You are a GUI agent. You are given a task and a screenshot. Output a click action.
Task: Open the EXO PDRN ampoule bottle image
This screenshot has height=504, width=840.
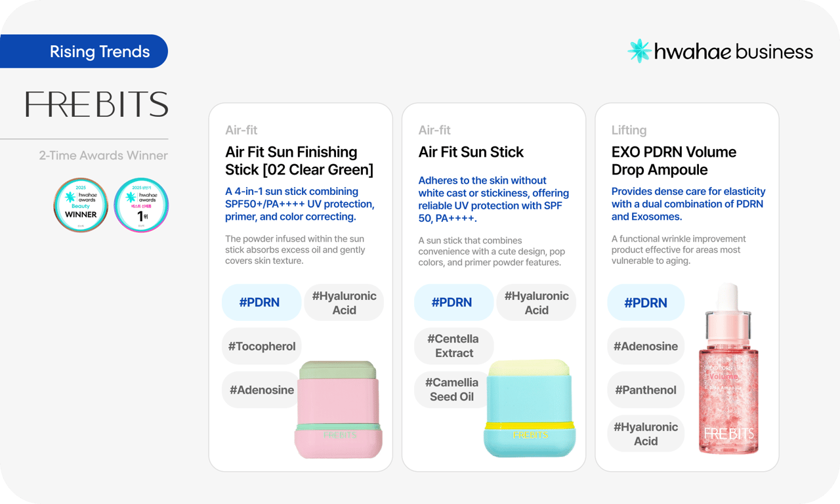pos(729,369)
